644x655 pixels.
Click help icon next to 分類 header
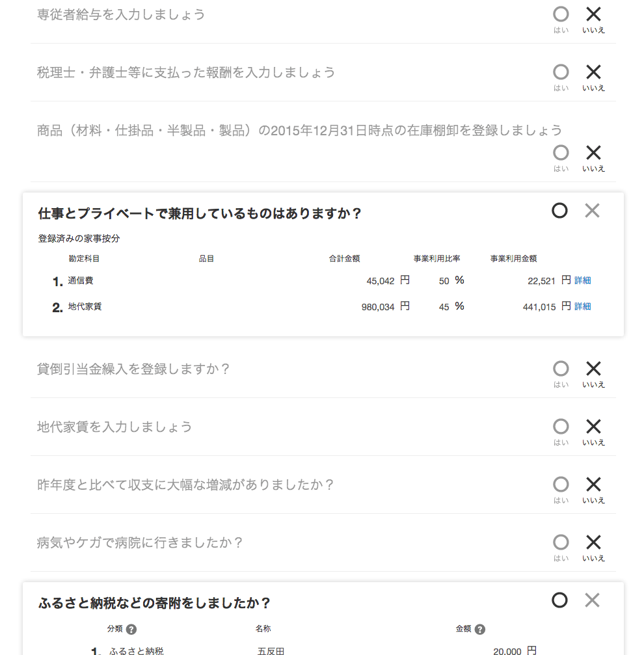click(x=131, y=630)
